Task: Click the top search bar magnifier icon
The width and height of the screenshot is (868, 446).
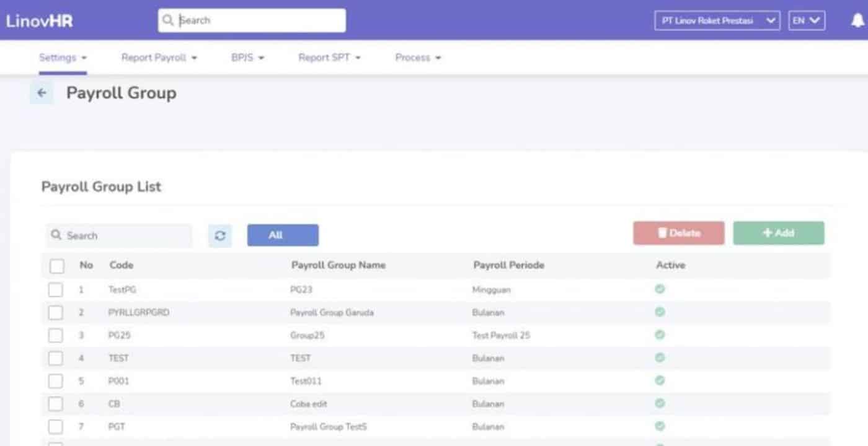Action: click(x=167, y=20)
